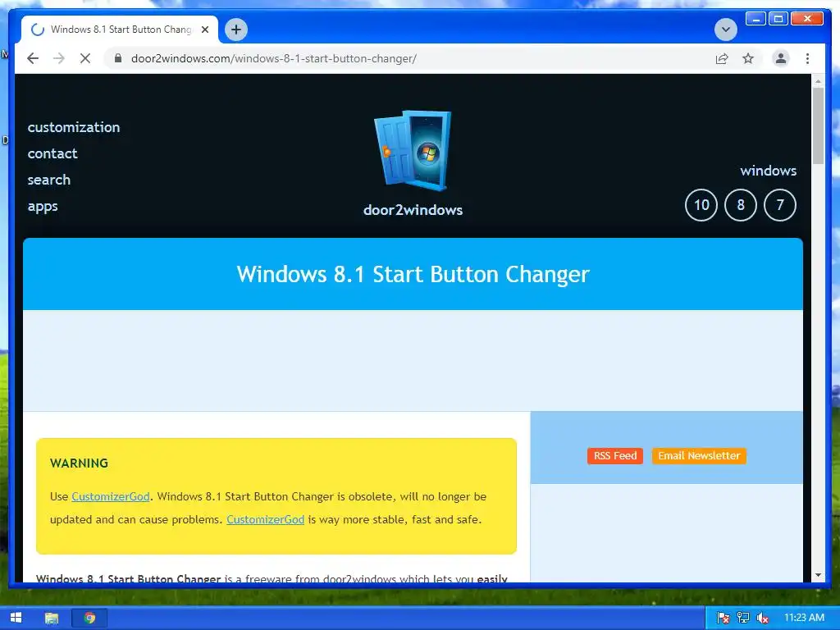Viewport: 840px width, 630px height.
Task: Click the muted volume tray icon
Action: [762, 618]
